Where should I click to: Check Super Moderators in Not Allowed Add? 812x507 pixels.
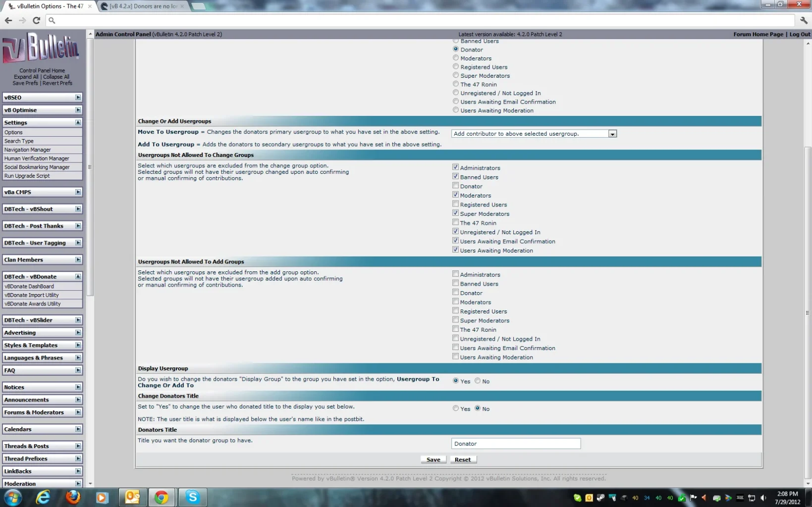(x=455, y=320)
